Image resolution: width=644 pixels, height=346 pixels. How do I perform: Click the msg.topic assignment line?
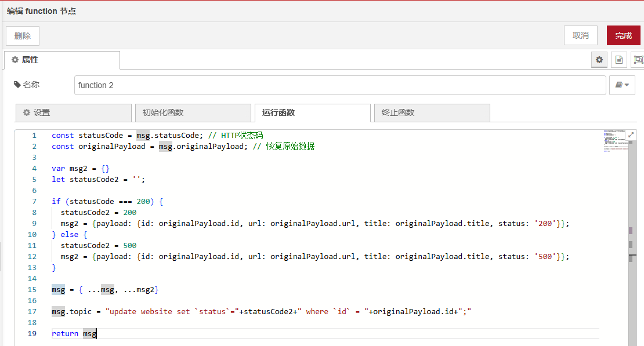[261, 312]
